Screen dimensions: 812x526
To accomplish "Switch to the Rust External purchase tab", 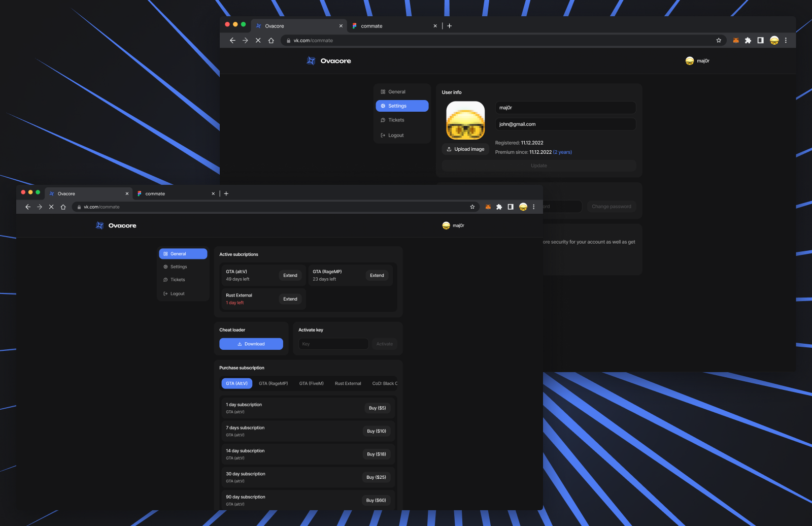I will [348, 383].
